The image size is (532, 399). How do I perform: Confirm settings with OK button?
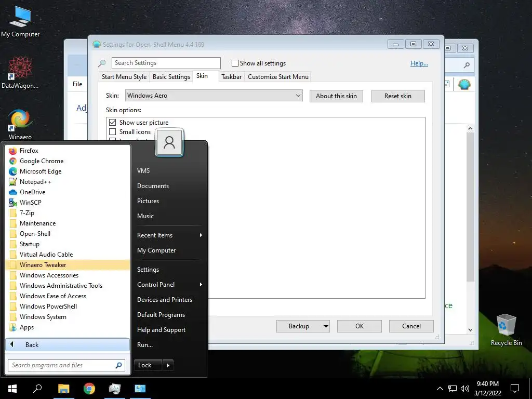tap(360, 326)
